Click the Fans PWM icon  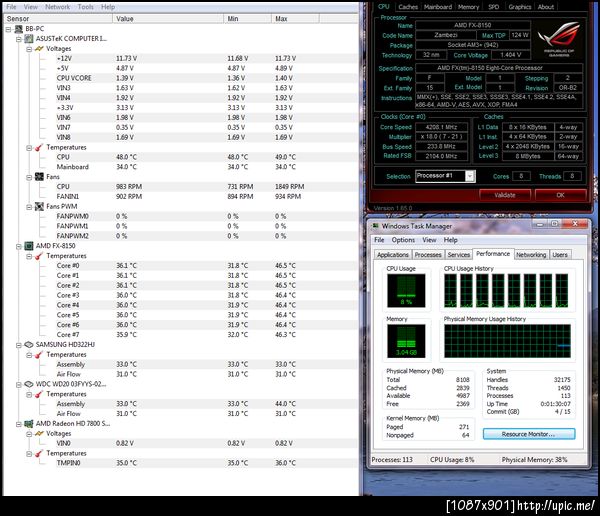click(39, 206)
